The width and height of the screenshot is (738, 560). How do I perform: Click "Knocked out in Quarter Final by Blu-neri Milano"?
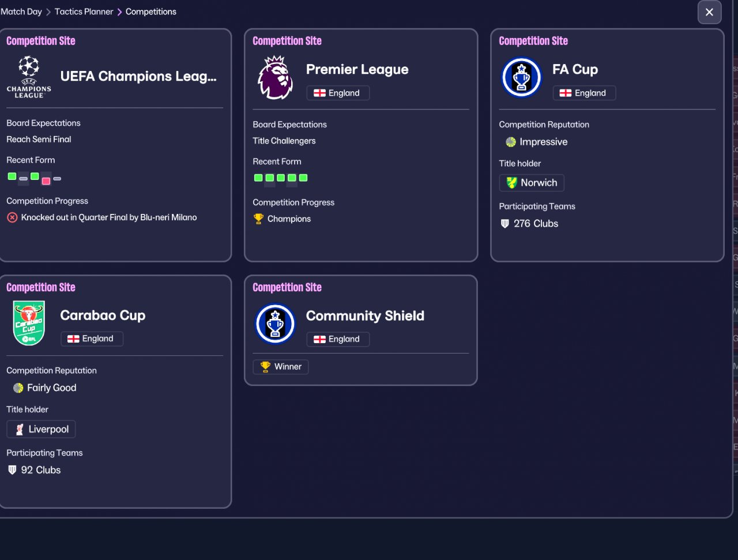pos(109,217)
